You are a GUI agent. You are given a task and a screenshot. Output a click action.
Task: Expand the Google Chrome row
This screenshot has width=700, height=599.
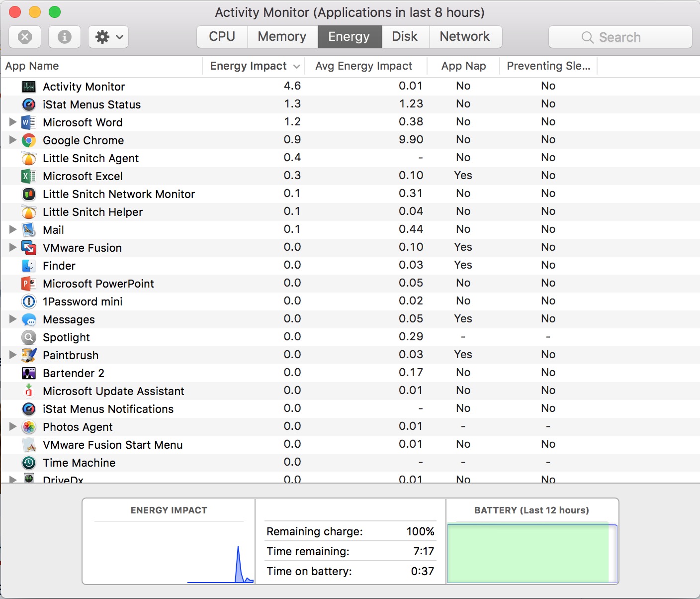13,140
